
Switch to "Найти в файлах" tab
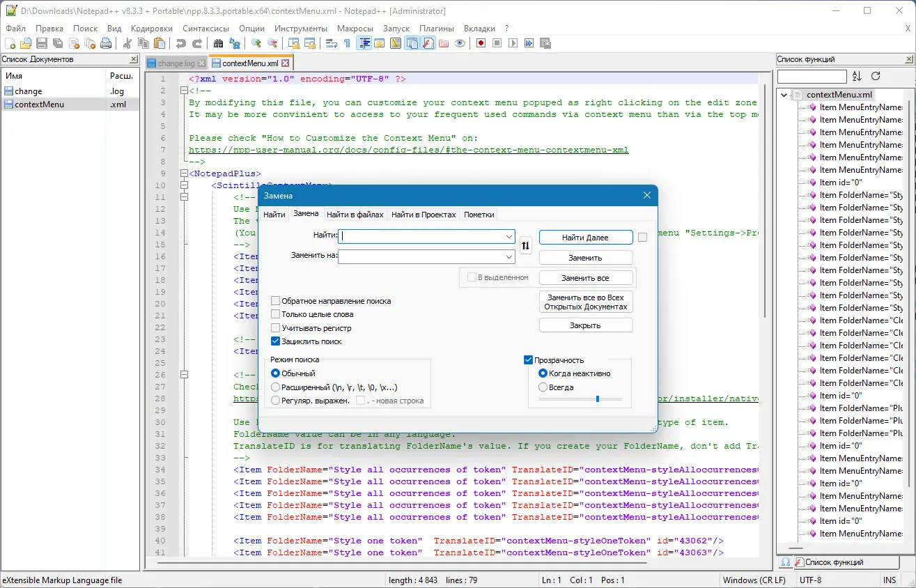click(x=355, y=215)
